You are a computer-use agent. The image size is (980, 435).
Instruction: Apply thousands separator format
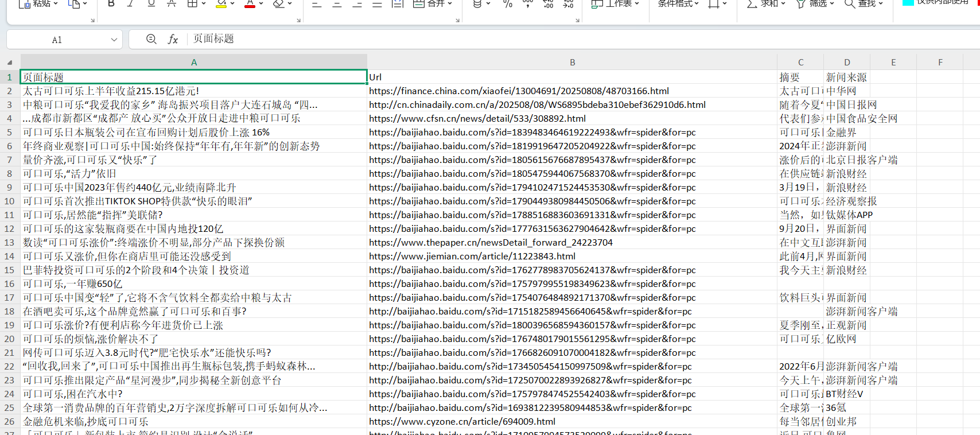tap(528, 3)
